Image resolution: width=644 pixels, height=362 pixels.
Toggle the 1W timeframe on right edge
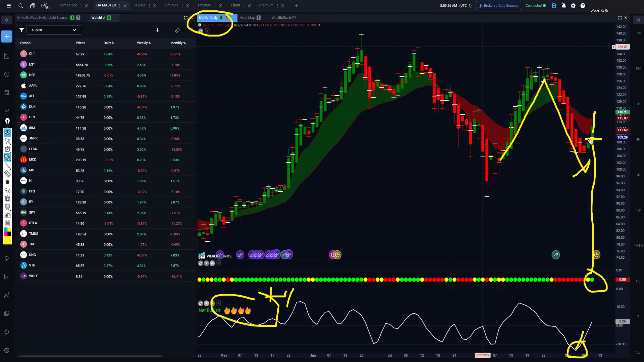(638, 210)
